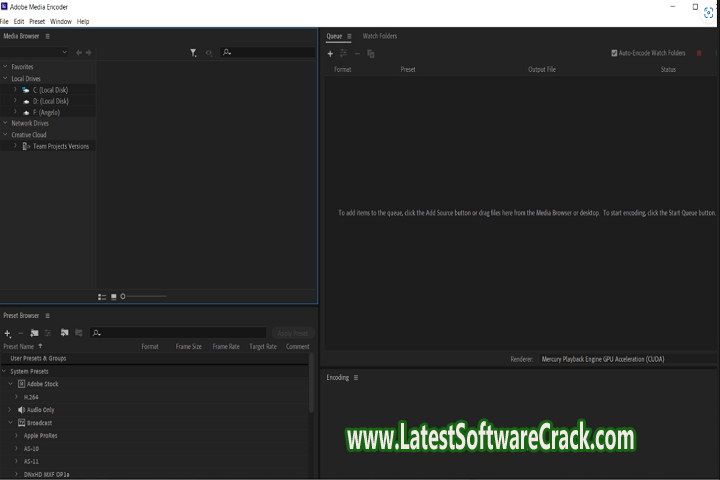Click the Create New Preset plus icon
The image size is (720, 480).
coord(7,333)
